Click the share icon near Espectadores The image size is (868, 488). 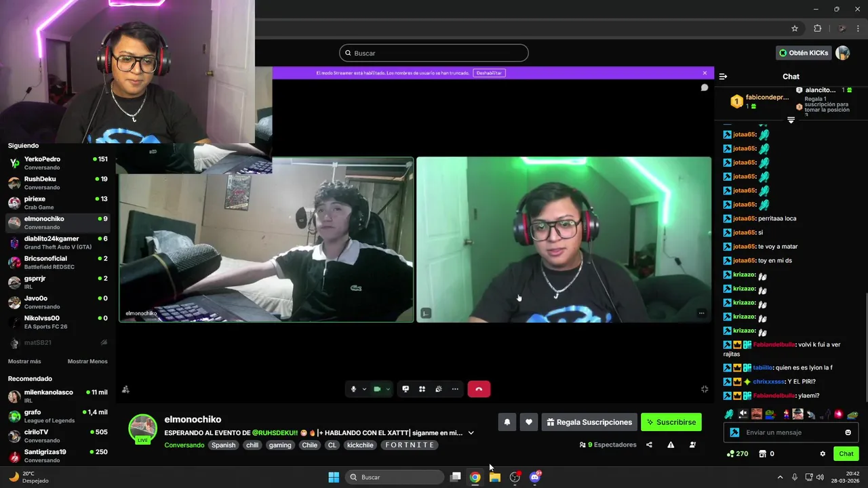tap(649, 445)
